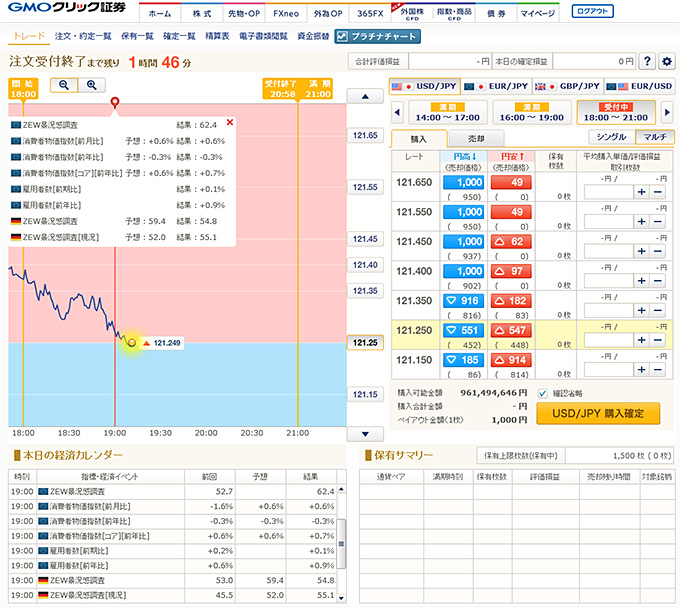680x609 pixels.
Task: Zoom in the chart with the plus magnifier
Action: point(91,85)
